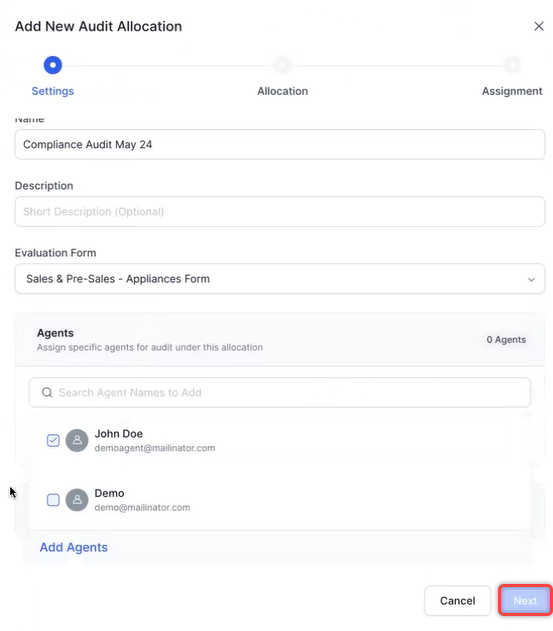Proceed with the Next button
This screenshot has height=631, width=553.
click(x=525, y=600)
